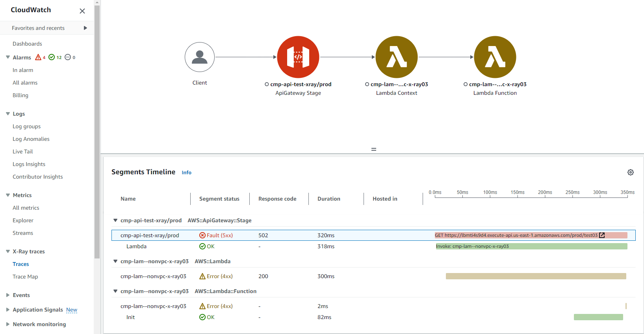Click the Client user node icon
The width and height of the screenshot is (644, 334).
[200, 57]
